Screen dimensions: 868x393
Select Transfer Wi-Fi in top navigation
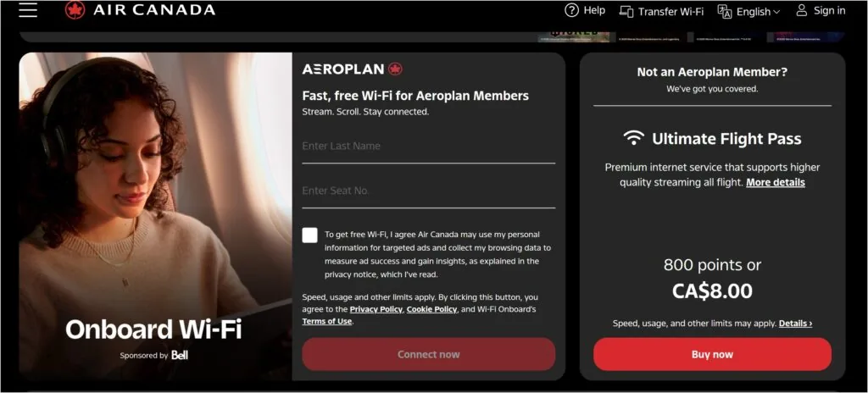670,12
